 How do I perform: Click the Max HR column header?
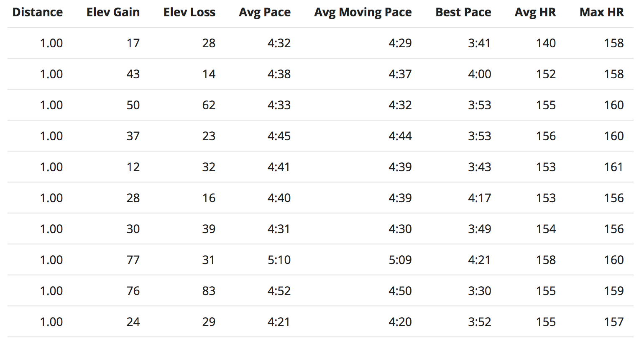pos(601,13)
